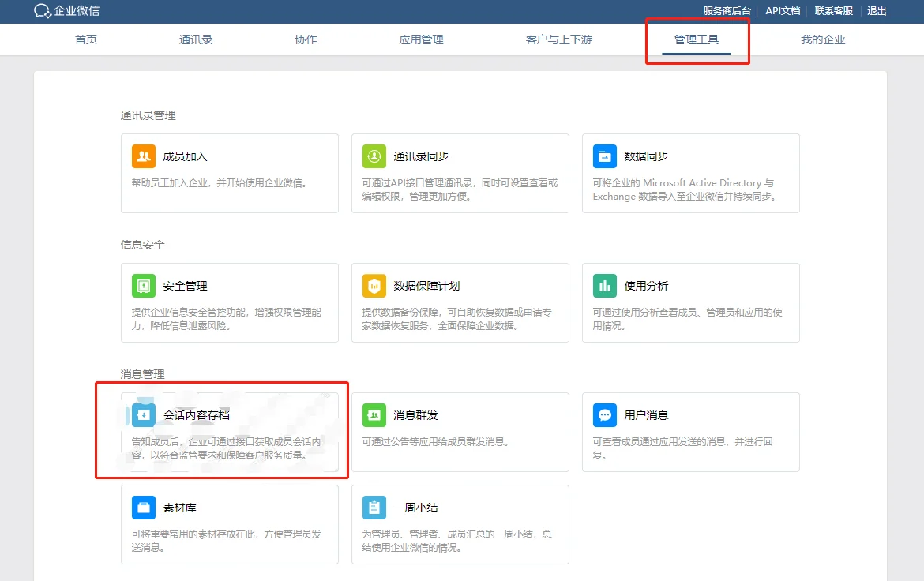924x581 pixels.
Task: Open the 使用分析 card title
Action: 646,286
